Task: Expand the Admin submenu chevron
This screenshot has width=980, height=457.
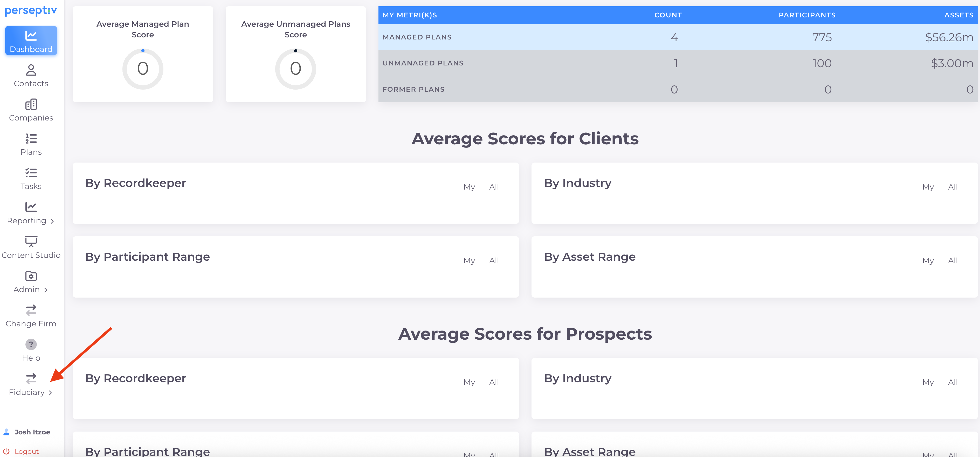Action: point(46,290)
